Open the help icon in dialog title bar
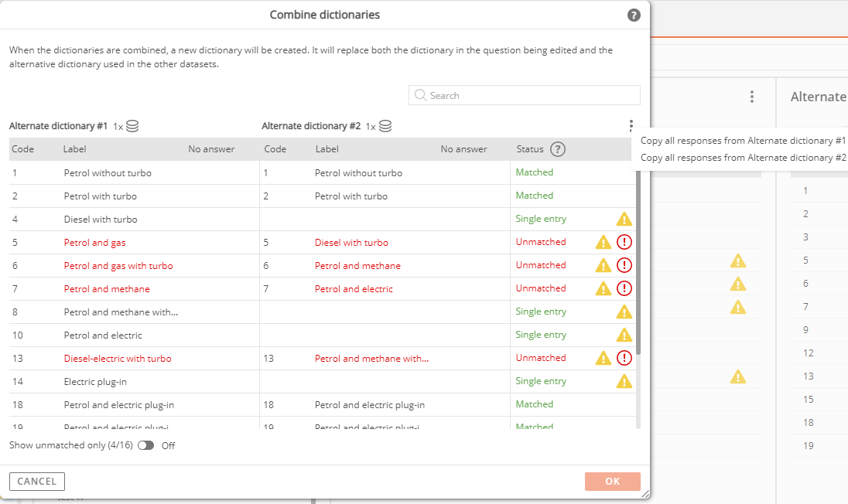The width and height of the screenshot is (848, 504). (634, 15)
